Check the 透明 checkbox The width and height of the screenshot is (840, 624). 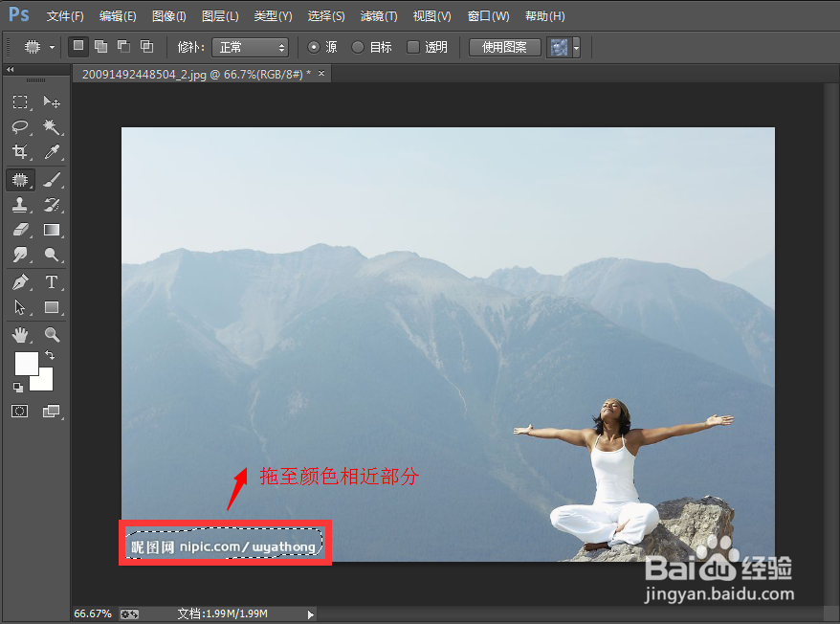[x=411, y=46]
